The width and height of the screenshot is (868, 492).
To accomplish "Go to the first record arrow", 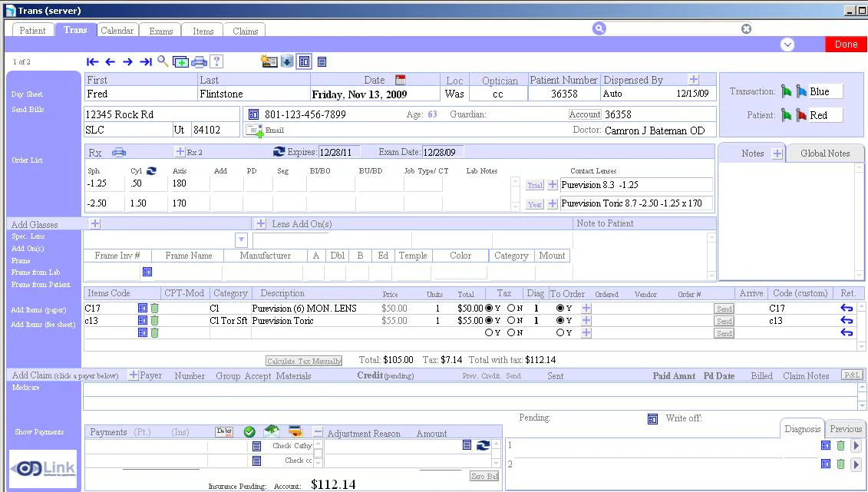I will coord(92,62).
